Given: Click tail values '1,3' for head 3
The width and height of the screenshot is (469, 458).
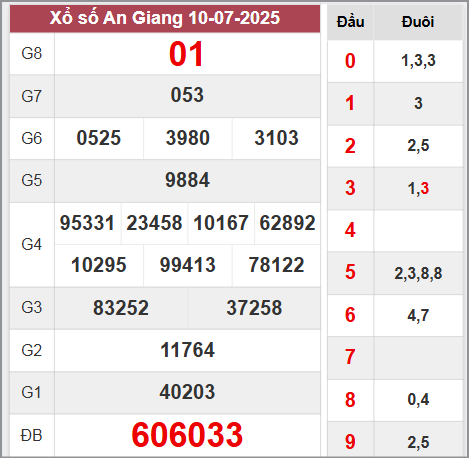Looking at the screenshot, I should coord(418,189).
